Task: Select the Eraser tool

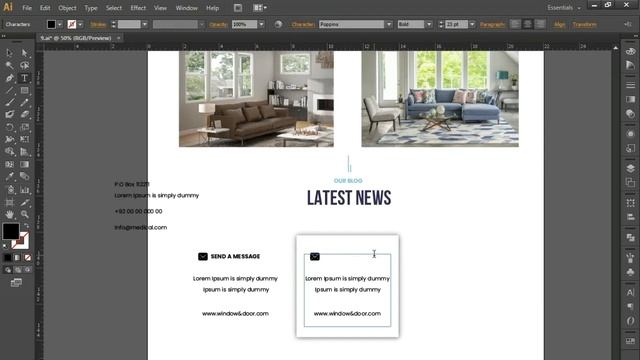Action: (x=24, y=115)
